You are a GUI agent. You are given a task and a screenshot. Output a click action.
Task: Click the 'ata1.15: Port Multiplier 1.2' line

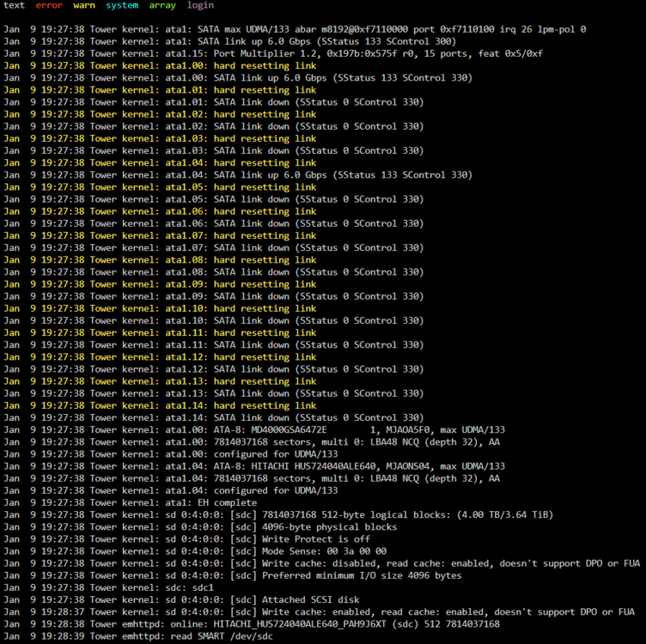(273, 53)
